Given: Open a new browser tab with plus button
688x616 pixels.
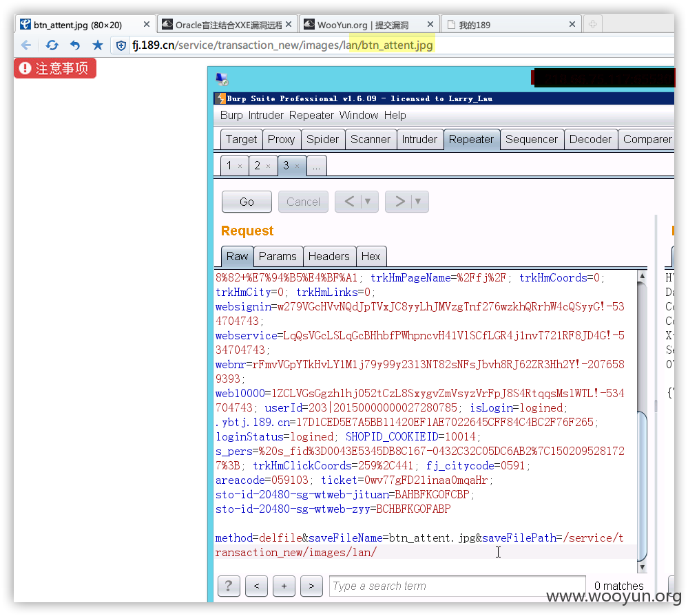Looking at the screenshot, I should coord(593,25).
